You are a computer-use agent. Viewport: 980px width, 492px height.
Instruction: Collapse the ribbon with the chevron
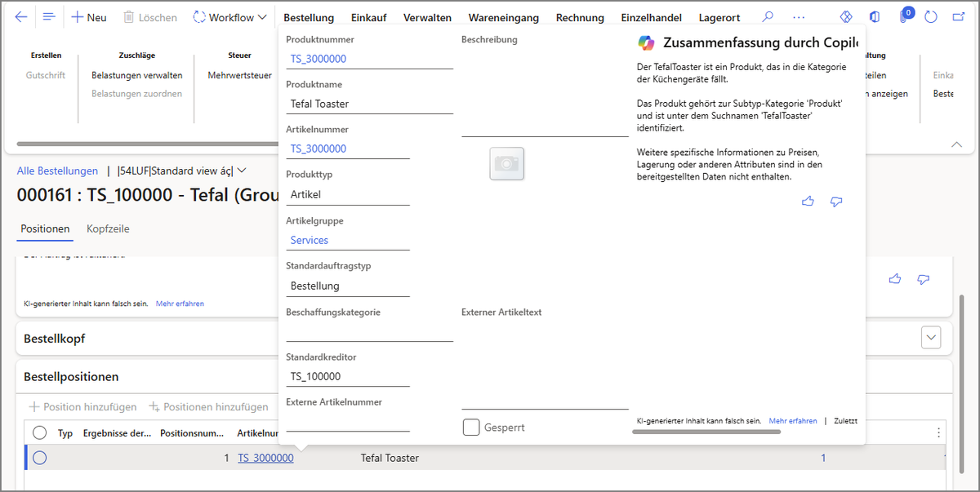pos(956,144)
